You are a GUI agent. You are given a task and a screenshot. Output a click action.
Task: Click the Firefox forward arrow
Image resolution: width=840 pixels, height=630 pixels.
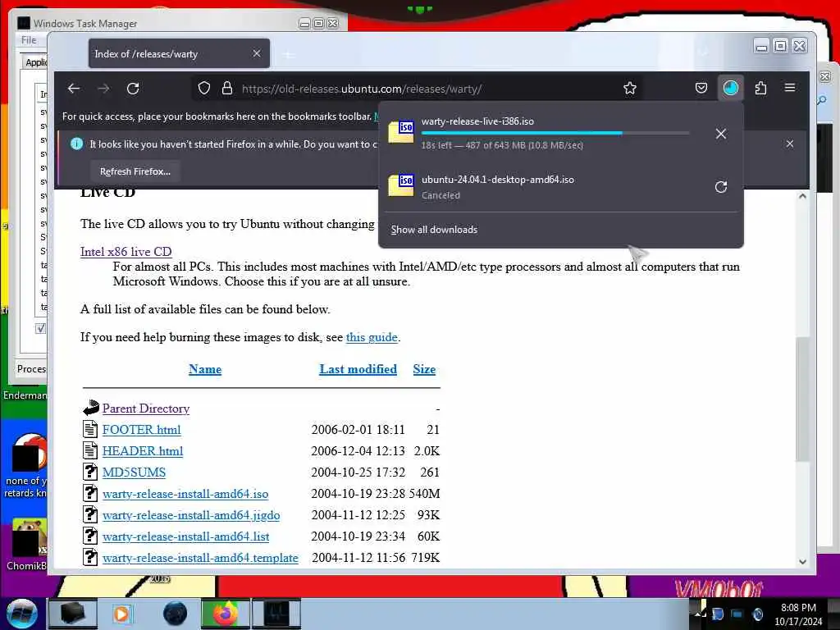[103, 89]
